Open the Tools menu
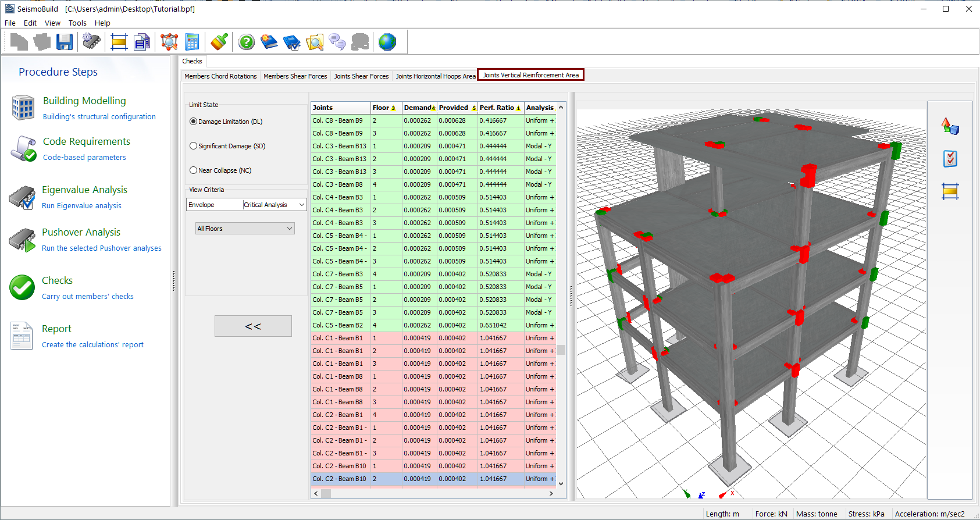This screenshot has width=980, height=520. coord(77,23)
